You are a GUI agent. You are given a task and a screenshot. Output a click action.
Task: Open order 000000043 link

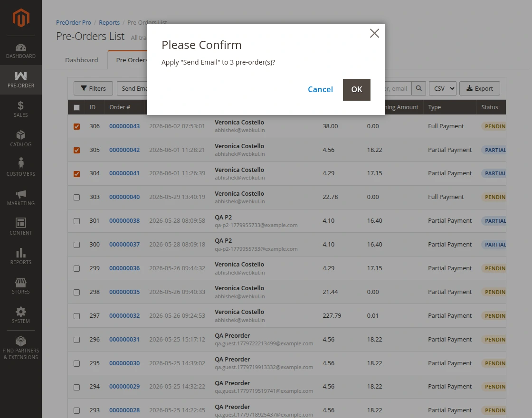[124, 126]
